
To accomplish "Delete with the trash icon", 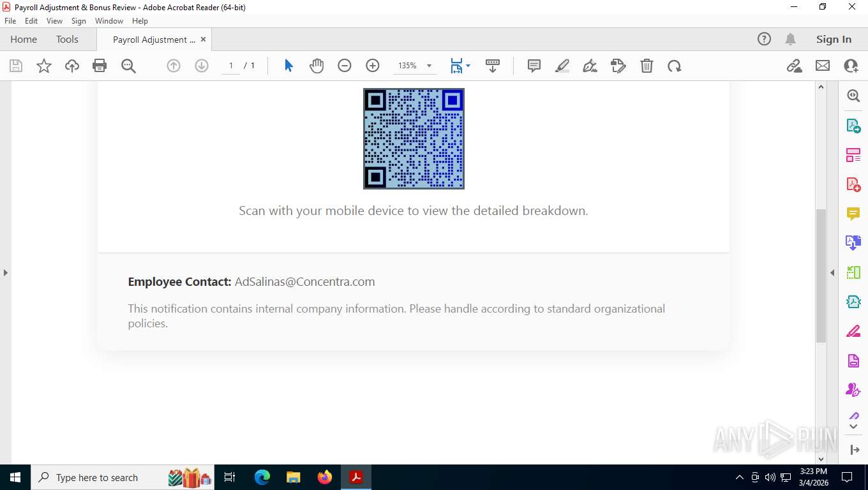I will pyautogui.click(x=647, y=66).
